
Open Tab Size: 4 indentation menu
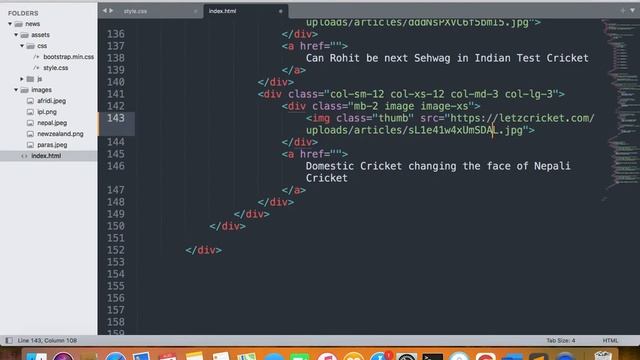point(561,340)
